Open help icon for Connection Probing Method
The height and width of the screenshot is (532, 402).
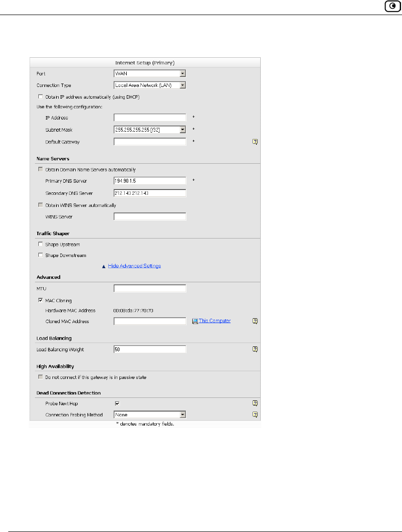pyautogui.click(x=255, y=414)
